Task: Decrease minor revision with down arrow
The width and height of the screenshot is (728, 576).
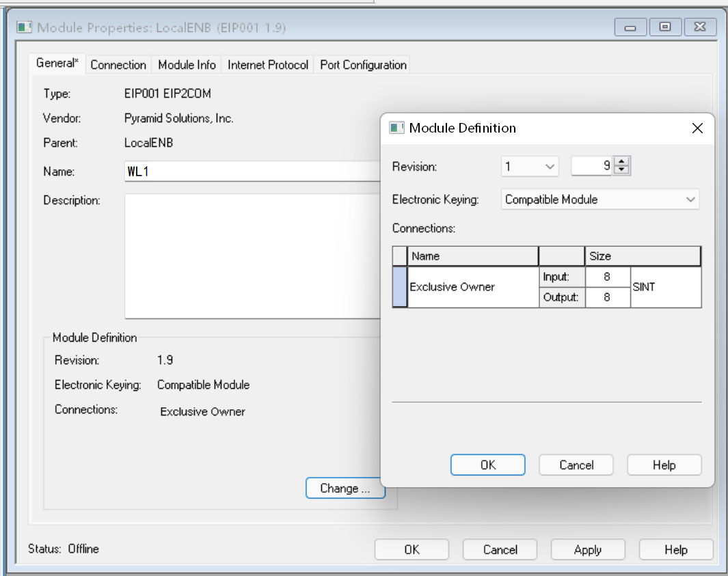Action: tap(622, 171)
